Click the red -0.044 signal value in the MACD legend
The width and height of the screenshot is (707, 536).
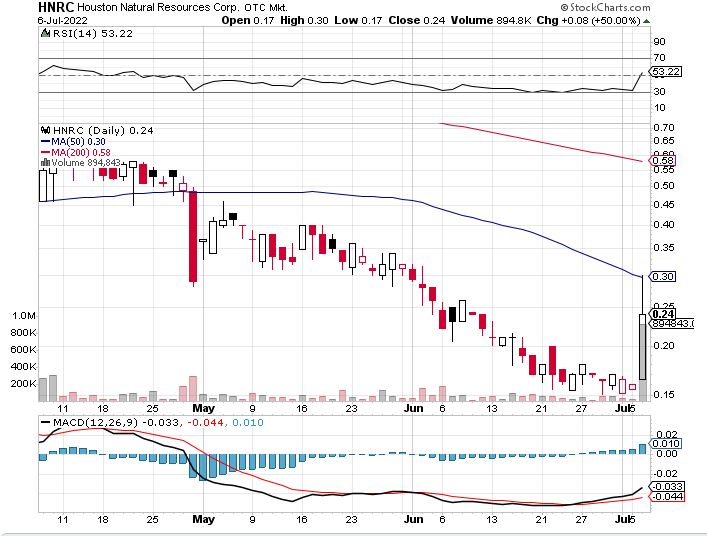coord(205,422)
